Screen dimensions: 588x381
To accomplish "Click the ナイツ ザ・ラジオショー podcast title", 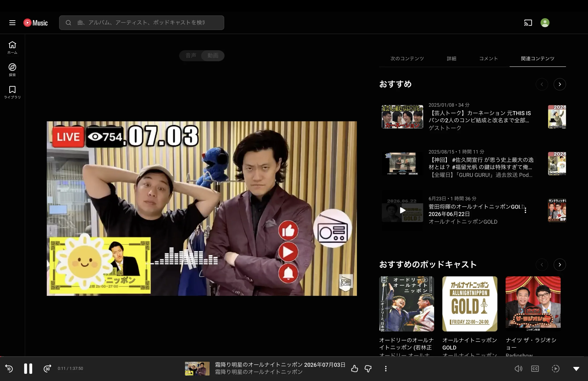I will [531, 344].
